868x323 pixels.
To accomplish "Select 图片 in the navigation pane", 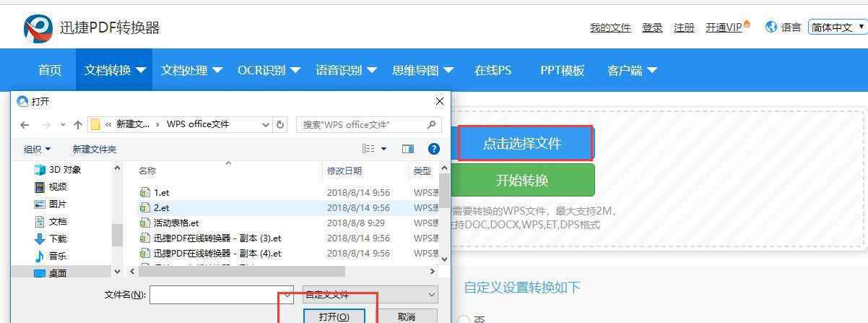I will pyautogui.click(x=51, y=204).
